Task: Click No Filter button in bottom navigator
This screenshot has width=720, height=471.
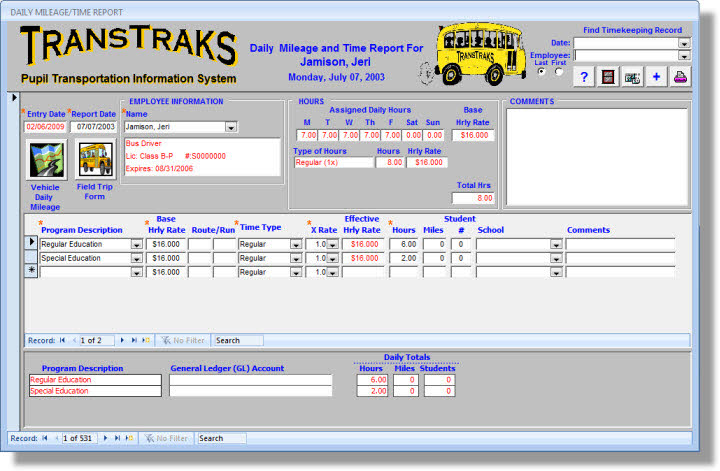Action: (166, 438)
